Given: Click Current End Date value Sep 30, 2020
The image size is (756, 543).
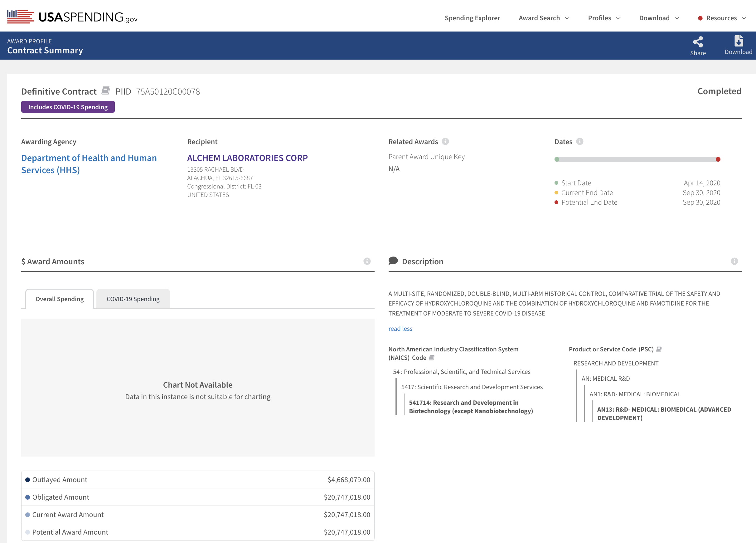Looking at the screenshot, I should coord(701,193).
